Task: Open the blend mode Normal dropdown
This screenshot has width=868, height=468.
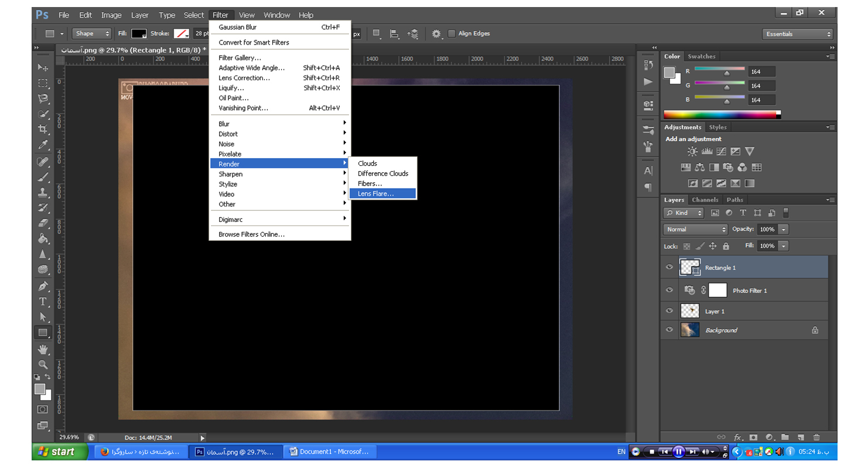Action: (695, 229)
